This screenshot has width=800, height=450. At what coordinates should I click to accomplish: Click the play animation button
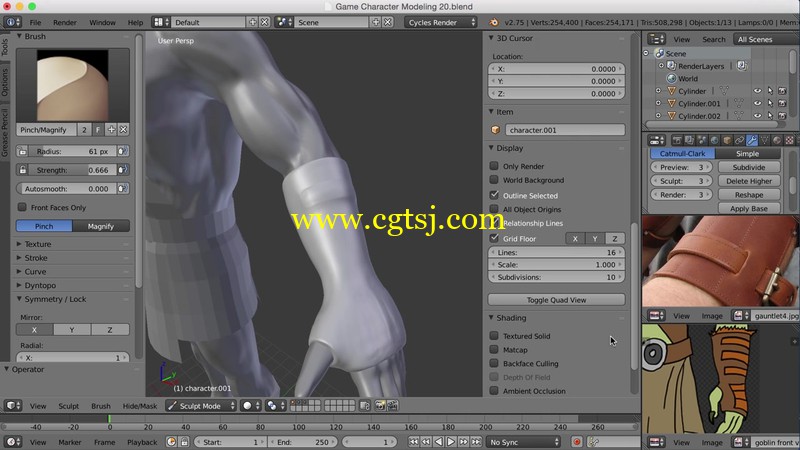[x=451, y=442]
